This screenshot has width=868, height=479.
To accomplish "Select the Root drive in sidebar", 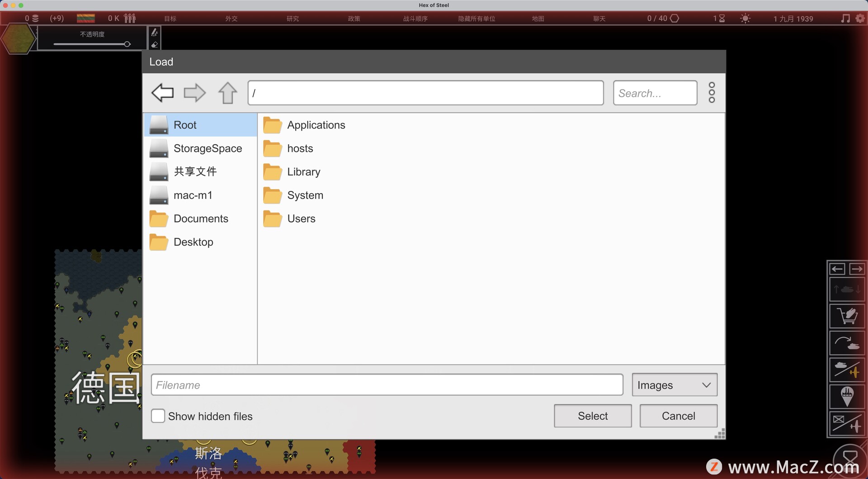I will [200, 125].
